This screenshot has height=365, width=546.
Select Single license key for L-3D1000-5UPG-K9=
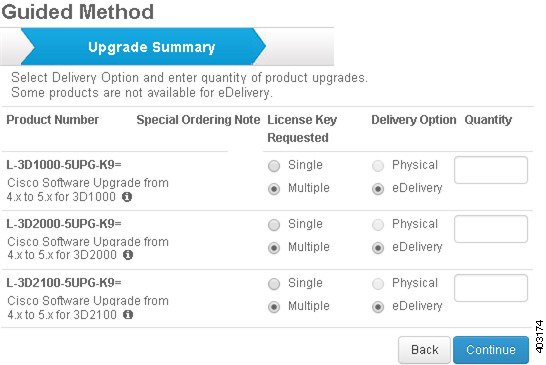tap(274, 166)
